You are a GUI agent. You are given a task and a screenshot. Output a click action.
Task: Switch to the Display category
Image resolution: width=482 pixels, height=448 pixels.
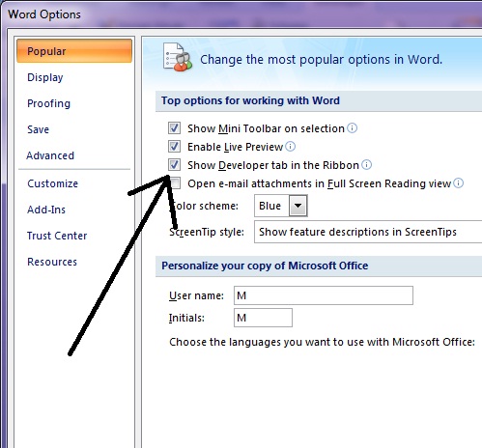tap(45, 77)
